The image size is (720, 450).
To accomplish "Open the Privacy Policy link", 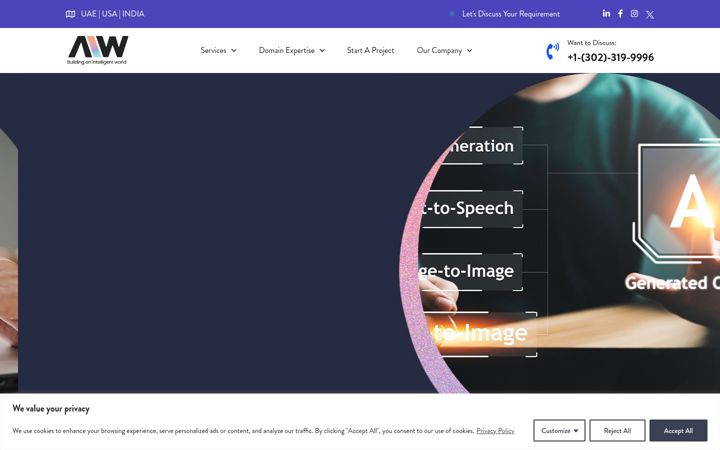I will [x=495, y=431].
